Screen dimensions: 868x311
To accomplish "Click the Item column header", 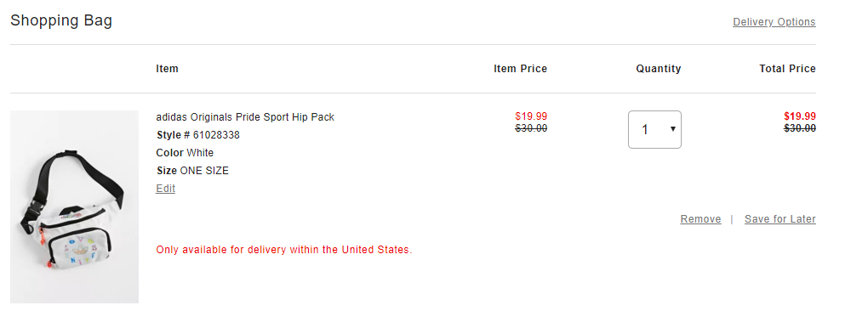I will click(x=167, y=69).
